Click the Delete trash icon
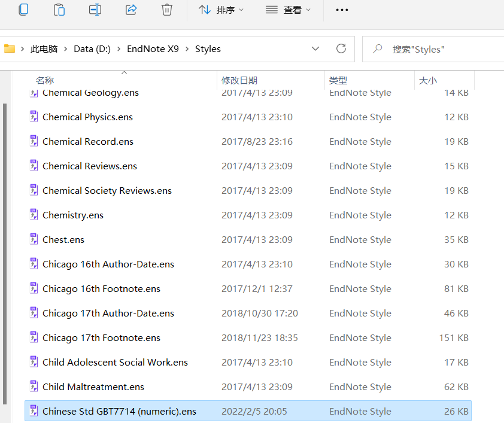Screen dimensions: 504x423 [x=167, y=10]
